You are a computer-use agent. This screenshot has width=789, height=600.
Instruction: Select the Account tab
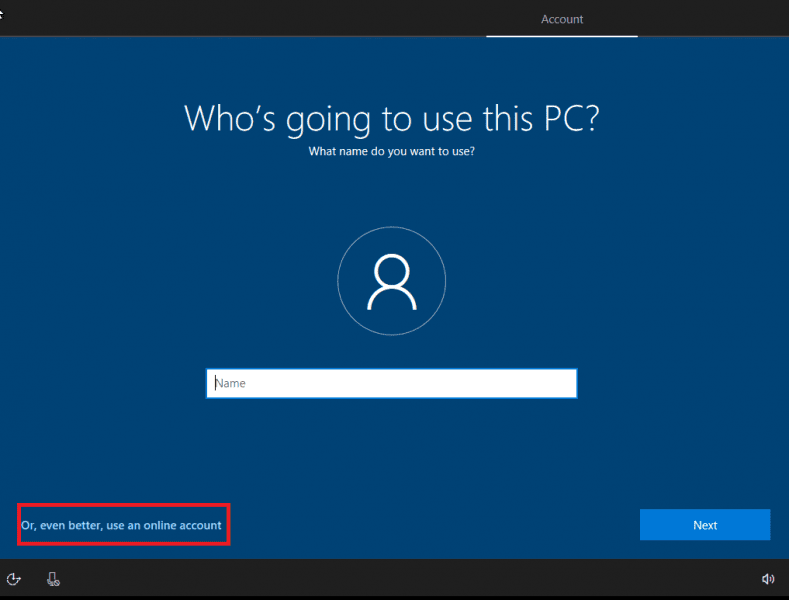pos(562,19)
